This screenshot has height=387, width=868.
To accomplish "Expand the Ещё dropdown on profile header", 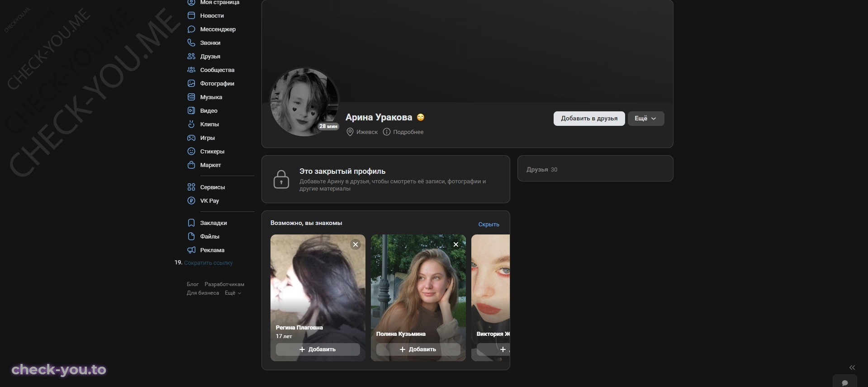I will pyautogui.click(x=646, y=119).
